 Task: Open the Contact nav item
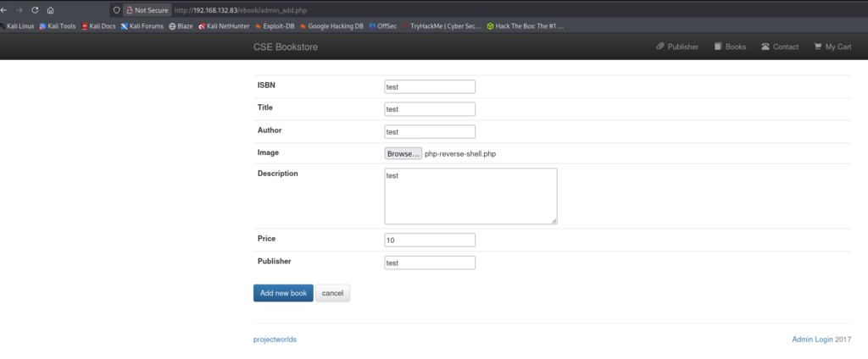780,47
